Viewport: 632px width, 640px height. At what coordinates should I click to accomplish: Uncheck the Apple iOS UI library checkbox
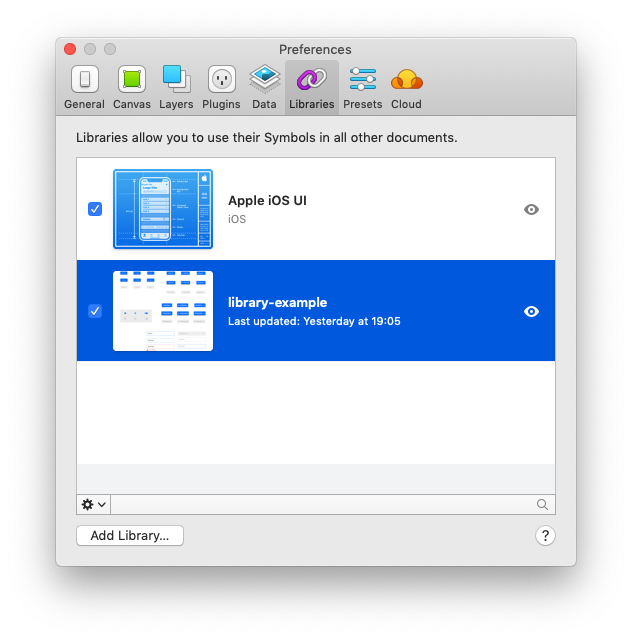(95, 209)
